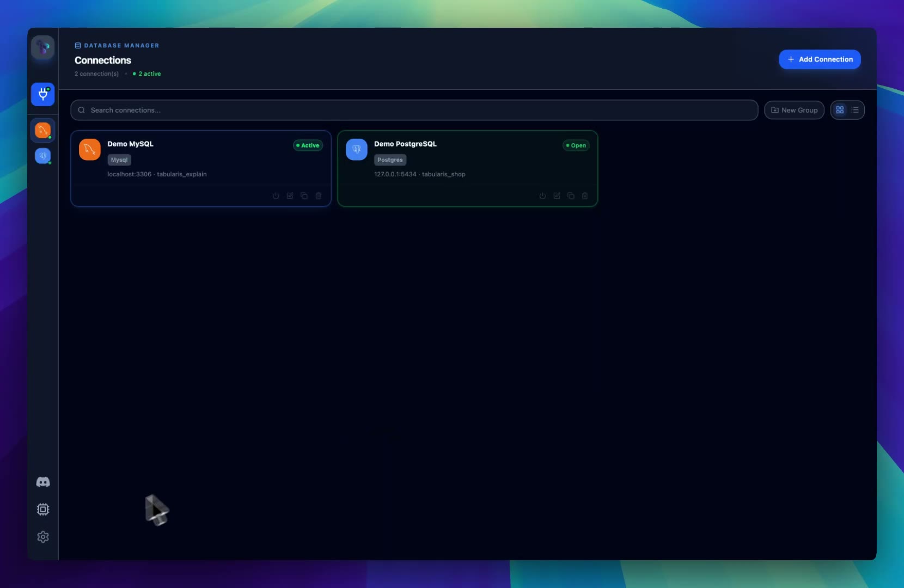Open the Connections plug icon in sidebar
904x588 pixels.
coord(42,95)
